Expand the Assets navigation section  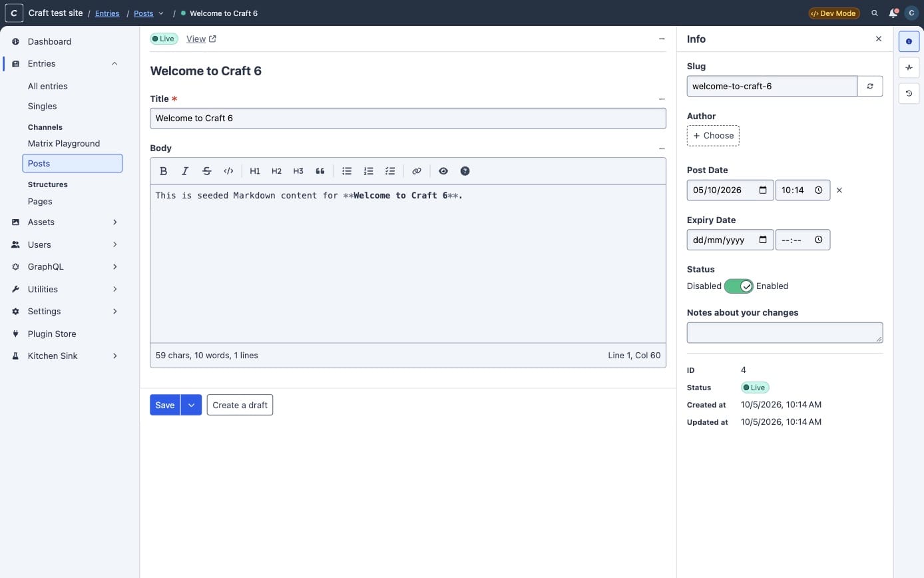115,222
